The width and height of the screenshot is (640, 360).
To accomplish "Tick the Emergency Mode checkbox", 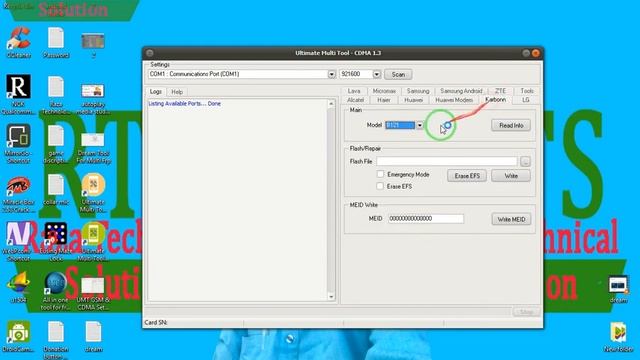I will (x=380, y=174).
